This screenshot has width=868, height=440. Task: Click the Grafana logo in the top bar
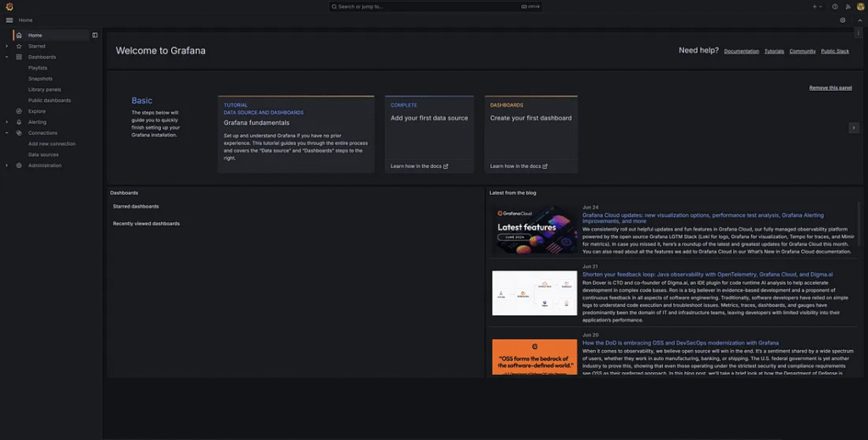click(9, 7)
